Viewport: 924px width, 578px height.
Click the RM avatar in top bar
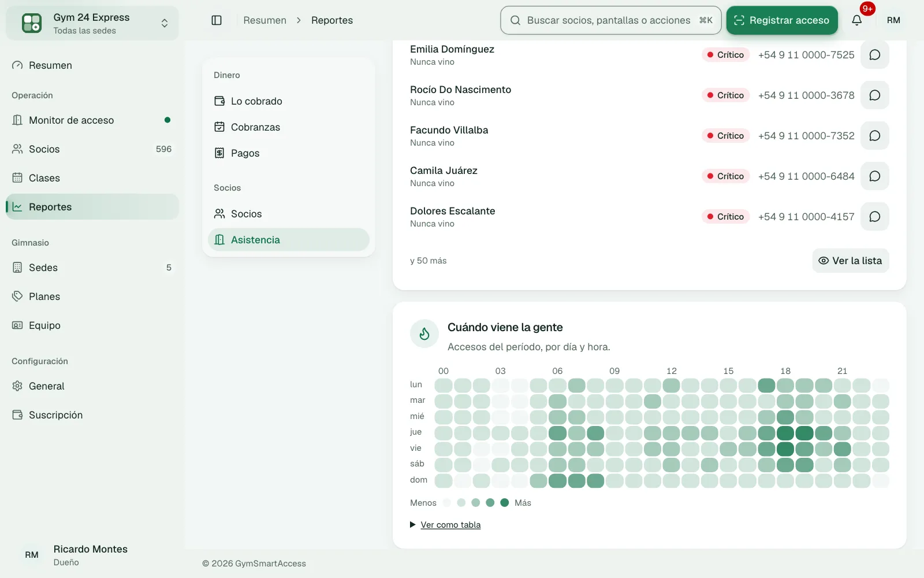point(893,20)
